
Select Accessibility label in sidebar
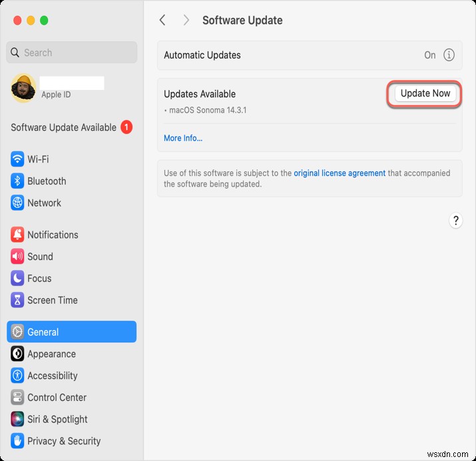click(53, 376)
